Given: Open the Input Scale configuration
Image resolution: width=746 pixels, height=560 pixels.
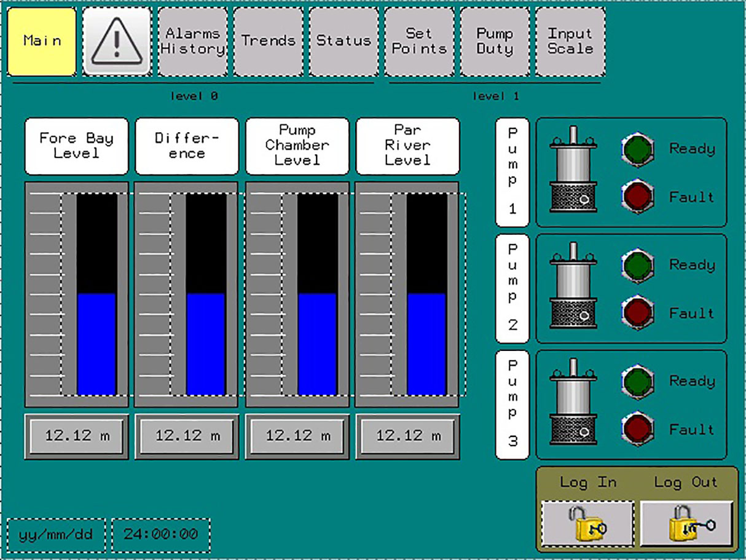Looking at the screenshot, I should [x=570, y=41].
